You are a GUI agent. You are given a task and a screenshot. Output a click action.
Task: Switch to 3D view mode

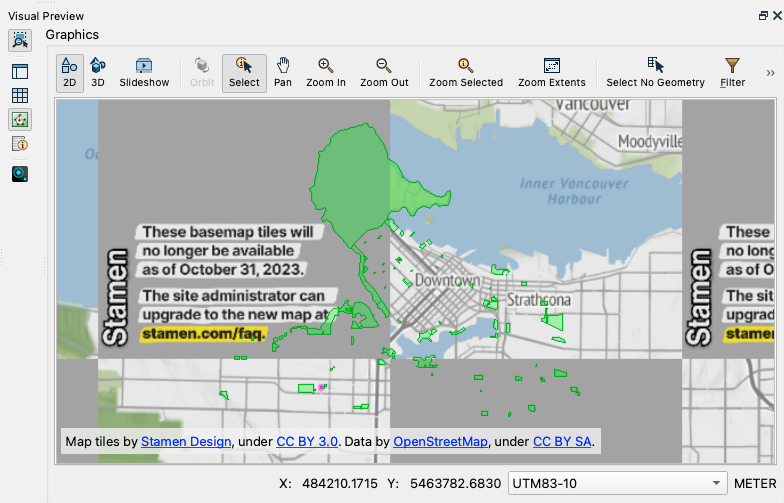pos(98,73)
